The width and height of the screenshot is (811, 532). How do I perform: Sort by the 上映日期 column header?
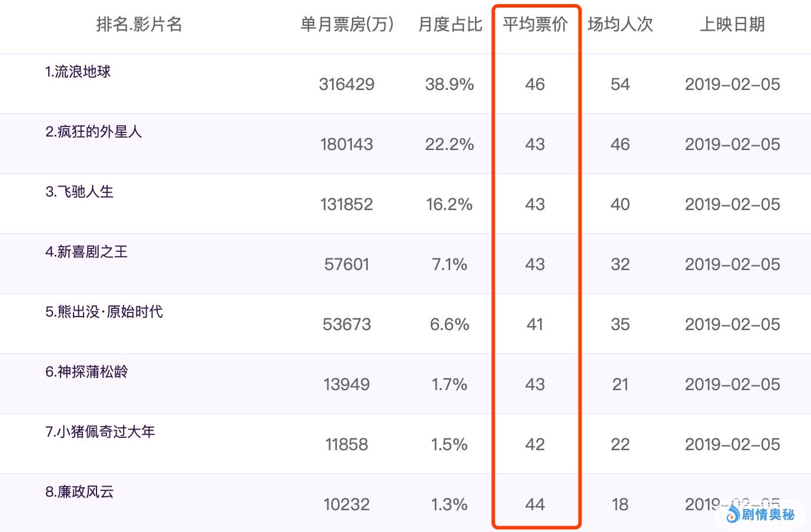pyautogui.click(x=732, y=25)
